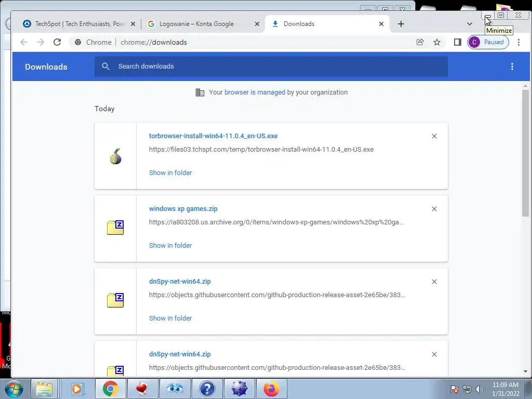Show the torbrowser installer in folder
532x399 pixels.
click(170, 172)
